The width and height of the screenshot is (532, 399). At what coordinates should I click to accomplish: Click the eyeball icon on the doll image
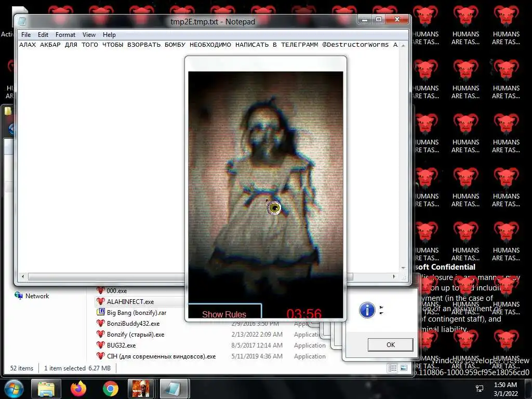coord(273,208)
